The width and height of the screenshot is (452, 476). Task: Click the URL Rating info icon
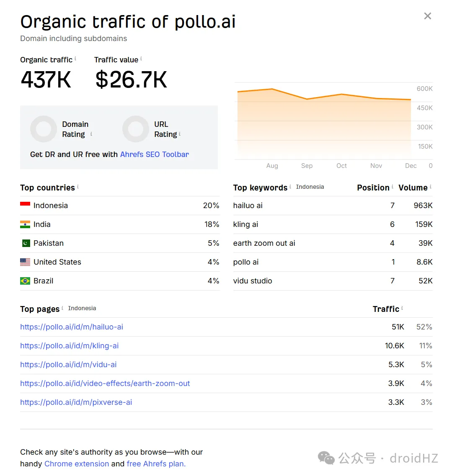tap(180, 134)
